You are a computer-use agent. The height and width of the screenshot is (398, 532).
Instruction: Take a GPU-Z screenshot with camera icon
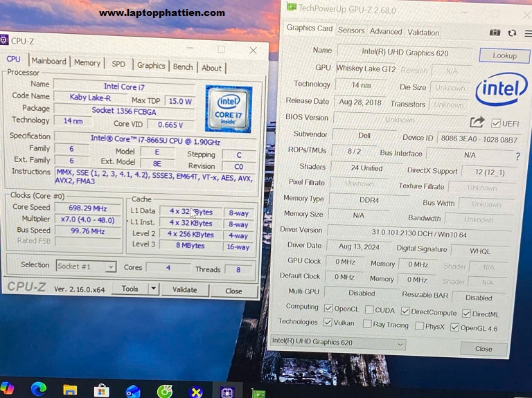[x=495, y=33]
